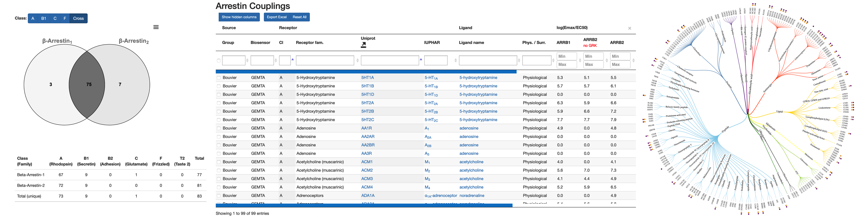
Task: Open the Venn chart hamburger menu
Action: (156, 27)
